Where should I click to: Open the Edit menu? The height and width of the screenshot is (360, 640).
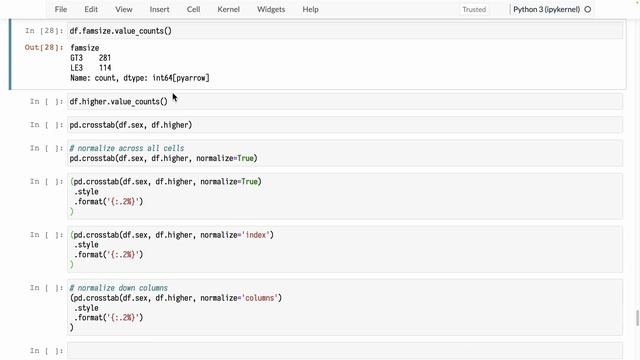[x=91, y=9]
